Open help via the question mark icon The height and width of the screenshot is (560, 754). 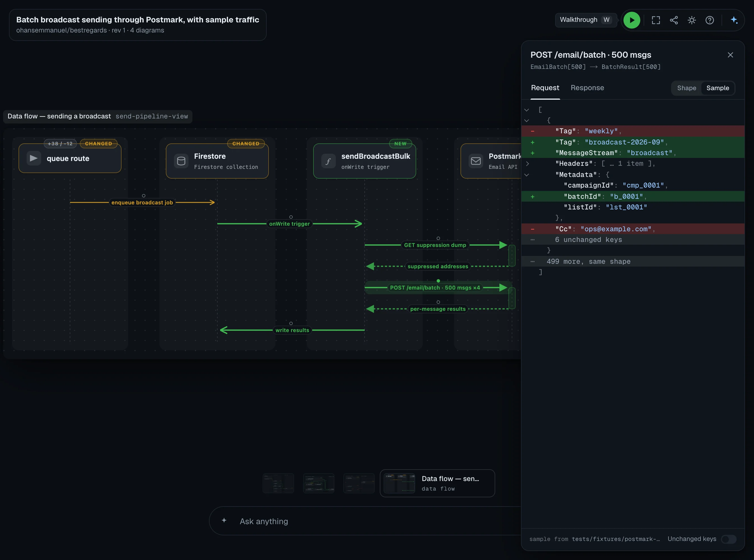click(x=709, y=20)
